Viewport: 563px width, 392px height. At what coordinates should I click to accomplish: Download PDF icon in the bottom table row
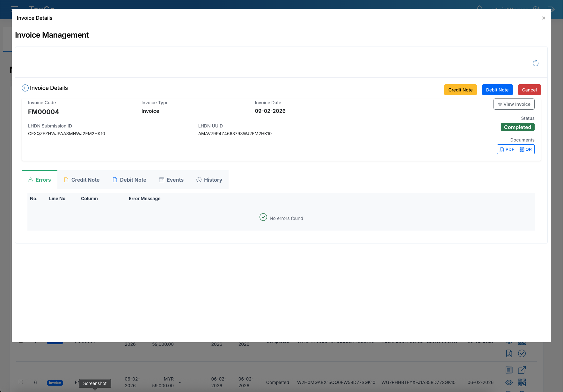[509, 353]
